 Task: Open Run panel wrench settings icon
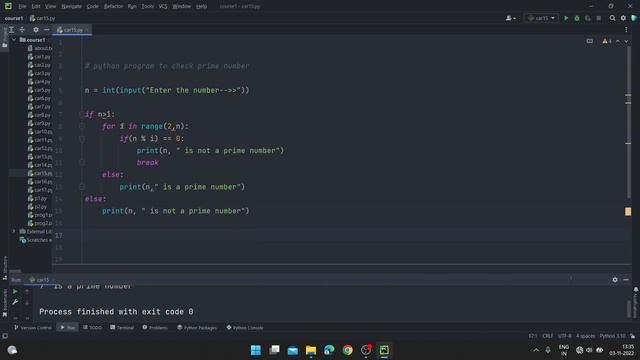pos(15,302)
